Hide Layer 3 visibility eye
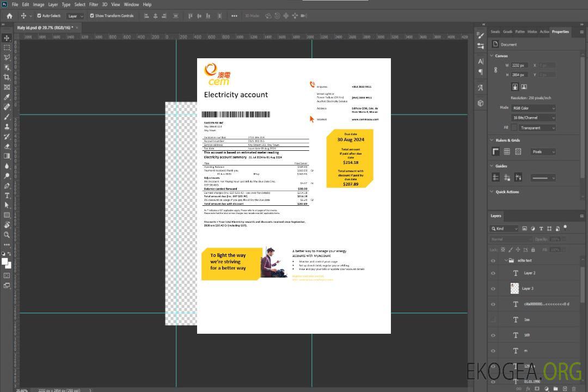 click(x=493, y=289)
